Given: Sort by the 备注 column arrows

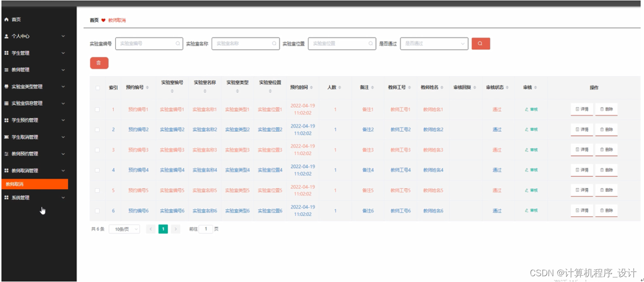Looking at the screenshot, I should 373,88.
